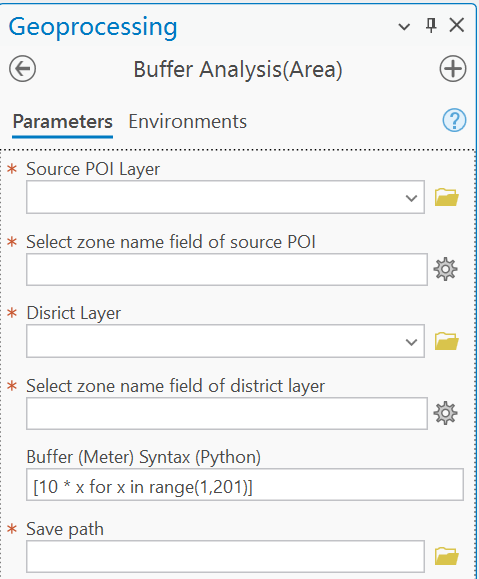This screenshot has height=579, width=479.
Task: Focus the district layer zone name field box
Action: (x=227, y=413)
